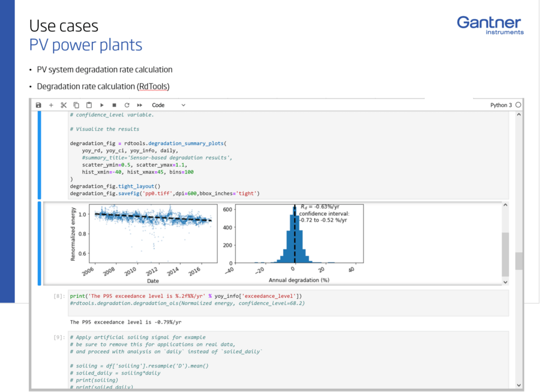Restart kernel and run all cells

click(x=139, y=105)
